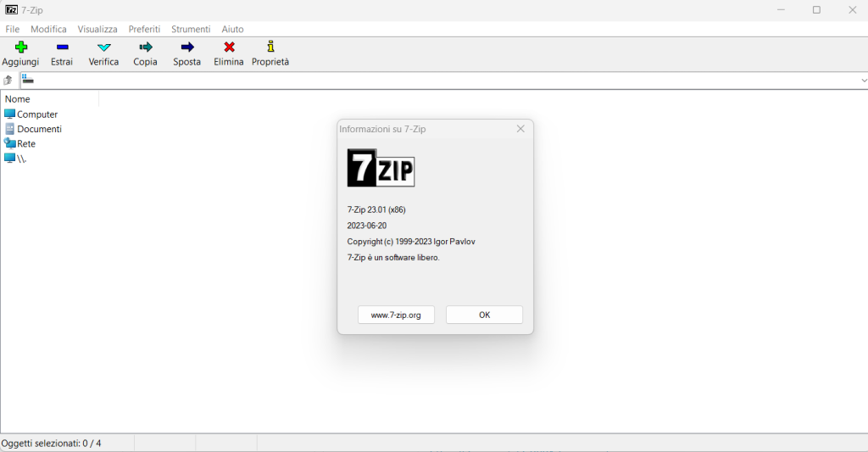
Task: Click the Computer monitor icon in list
Action: pos(9,114)
